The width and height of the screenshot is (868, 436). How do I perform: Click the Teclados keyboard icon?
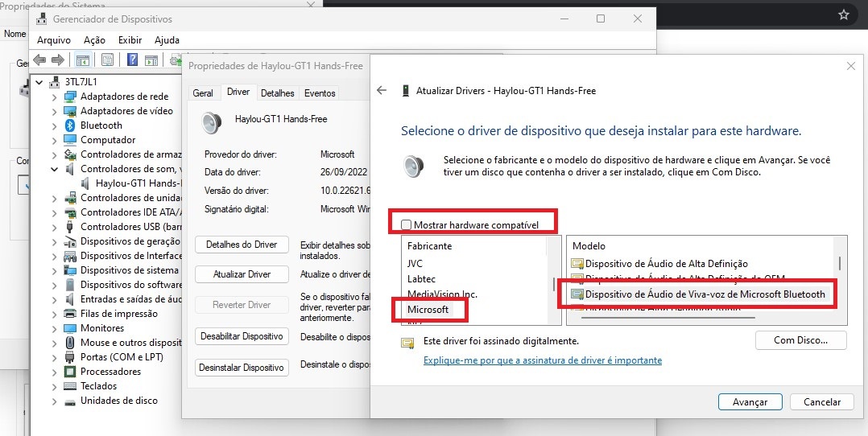pos(70,386)
